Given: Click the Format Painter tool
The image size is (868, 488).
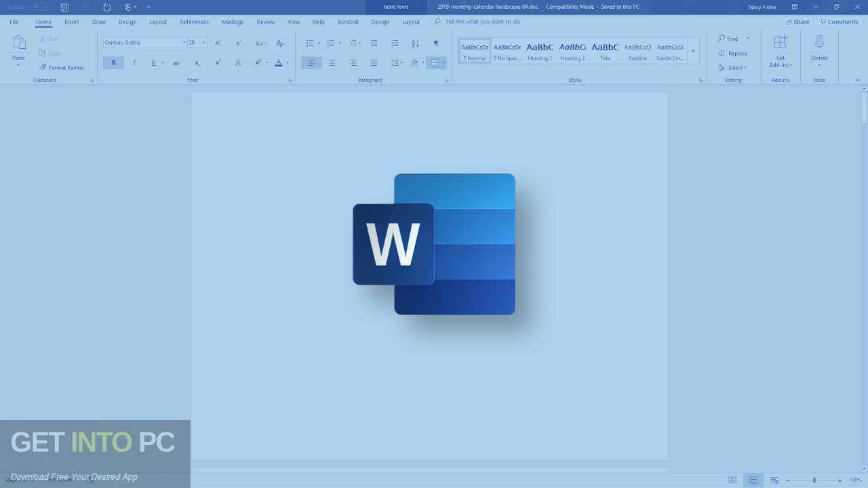Looking at the screenshot, I should pyautogui.click(x=62, y=68).
